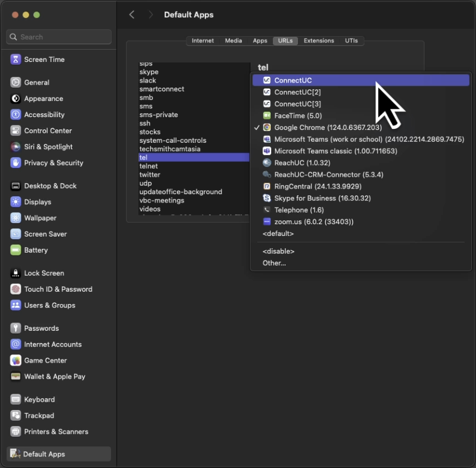This screenshot has height=468, width=476.
Task: Switch to the Media tab
Action: pyautogui.click(x=233, y=41)
